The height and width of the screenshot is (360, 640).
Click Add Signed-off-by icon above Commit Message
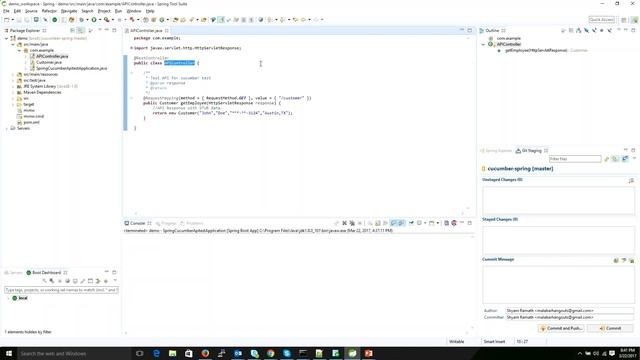(624, 260)
